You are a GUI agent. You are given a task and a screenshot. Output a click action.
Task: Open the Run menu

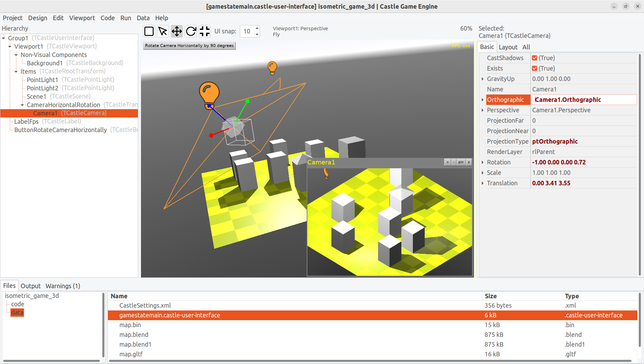coord(126,18)
